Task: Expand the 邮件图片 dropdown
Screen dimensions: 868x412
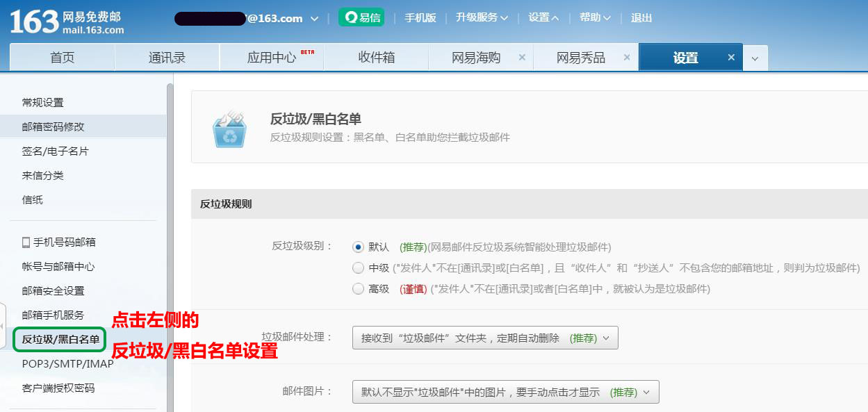Action: click(505, 392)
